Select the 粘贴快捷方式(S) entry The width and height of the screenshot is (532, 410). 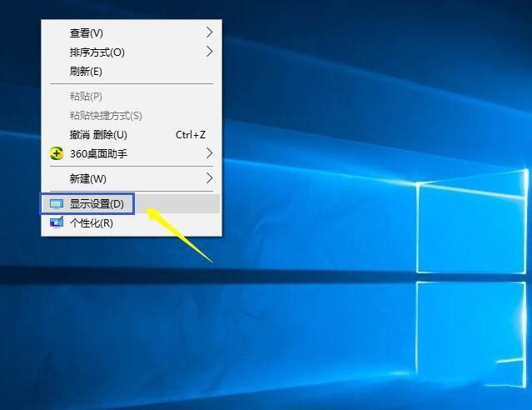[132, 116]
